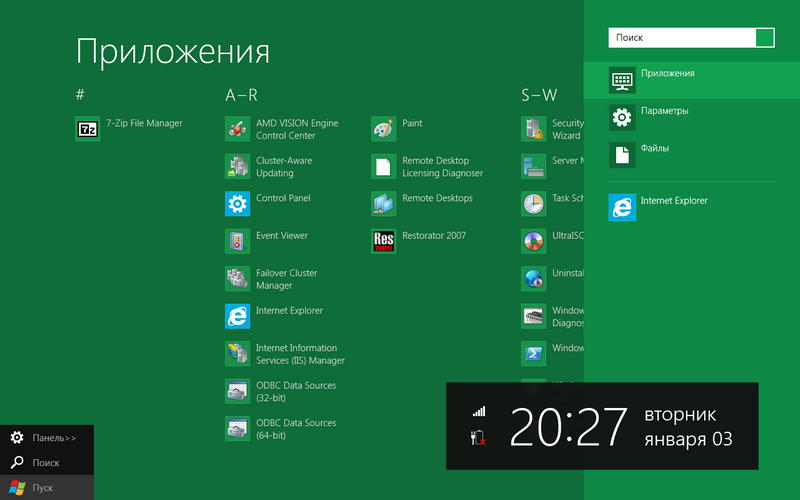Click the S–W group header
Screen dimensions: 800x500
tap(539, 95)
